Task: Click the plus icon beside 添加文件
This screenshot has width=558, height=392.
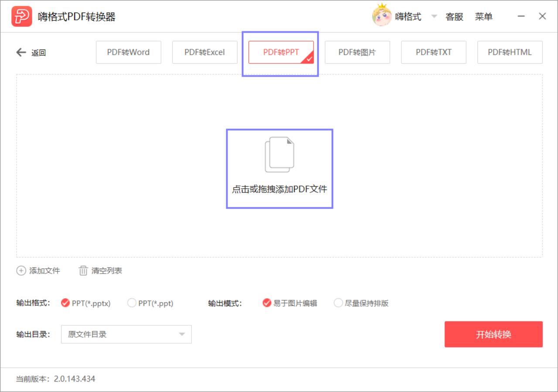Action: tap(21, 270)
